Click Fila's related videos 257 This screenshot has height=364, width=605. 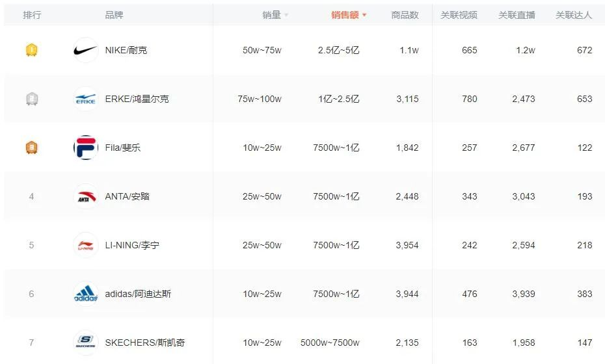point(470,148)
